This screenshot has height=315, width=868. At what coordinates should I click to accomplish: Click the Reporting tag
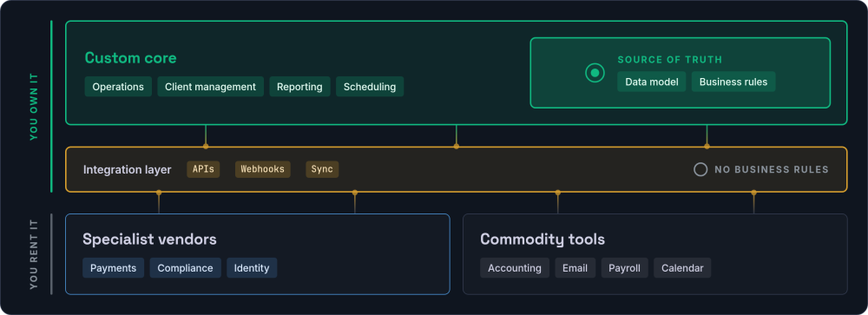[x=299, y=87]
